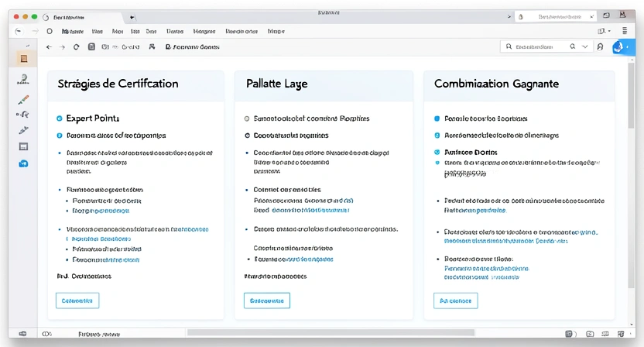This screenshot has height=347, width=644.
Task: Click the bottom-left status bar icon
Action: click(x=23, y=334)
